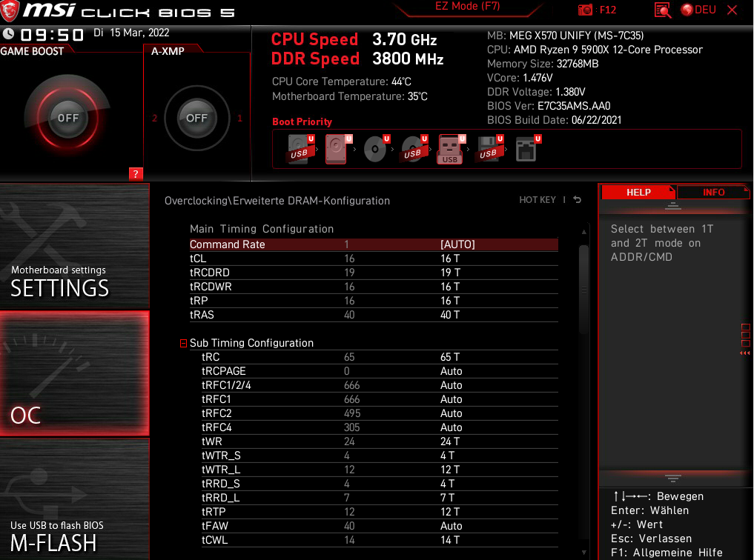Viewport: 754px width, 560px height.
Task: Switch to EZ Mode (F7)
Action: point(467,6)
